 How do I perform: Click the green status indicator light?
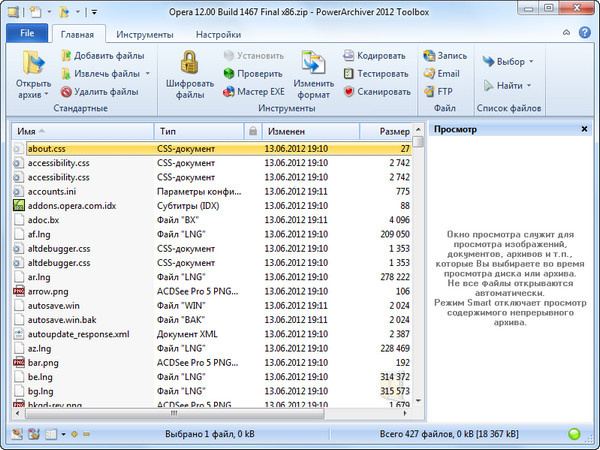pos(574,434)
